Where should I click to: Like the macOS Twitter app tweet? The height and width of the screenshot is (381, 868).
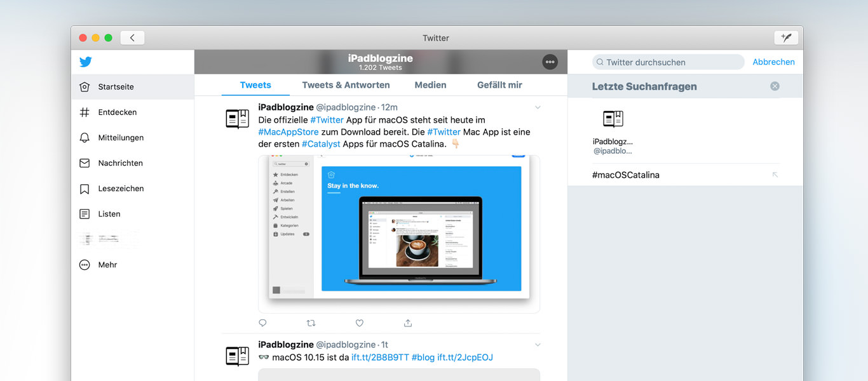click(360, 323)
